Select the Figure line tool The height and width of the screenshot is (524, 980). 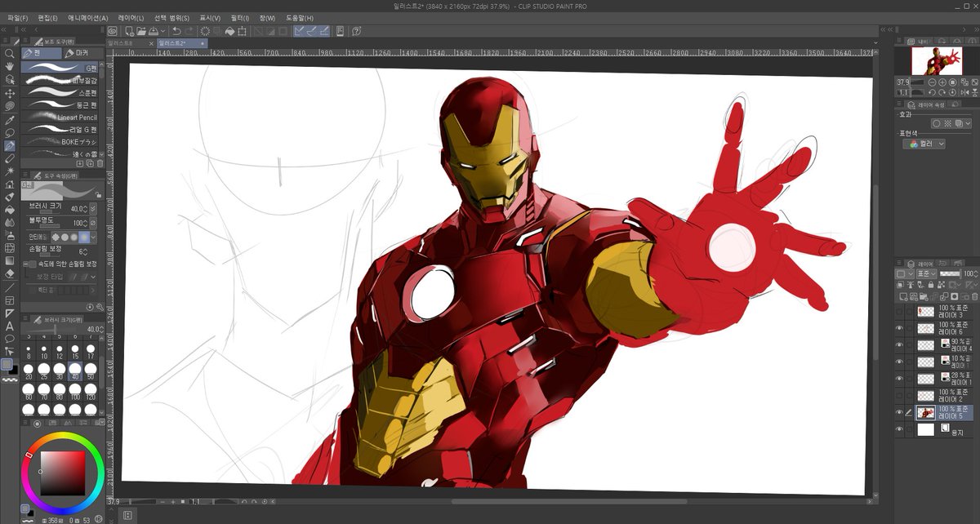click(x=10, y=287)
